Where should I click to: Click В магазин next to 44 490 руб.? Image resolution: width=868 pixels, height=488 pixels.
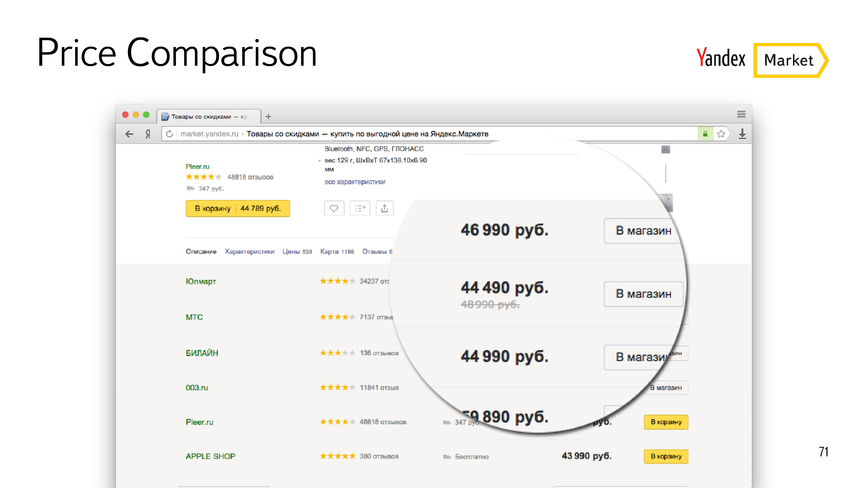(643, 294)
